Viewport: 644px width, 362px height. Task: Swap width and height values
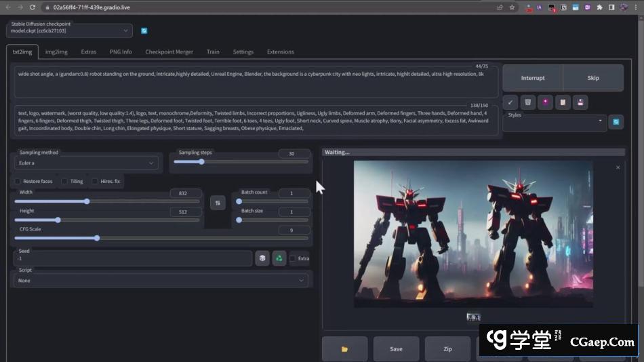218,202
